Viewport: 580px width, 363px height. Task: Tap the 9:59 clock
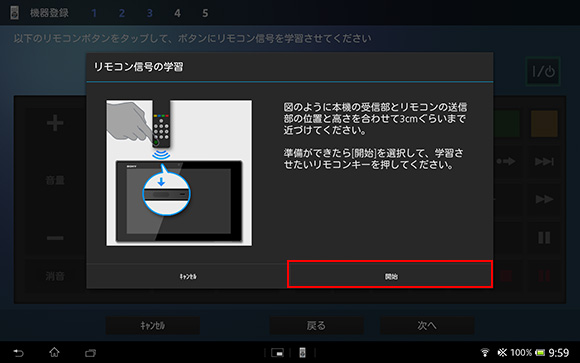coord(559,353)
